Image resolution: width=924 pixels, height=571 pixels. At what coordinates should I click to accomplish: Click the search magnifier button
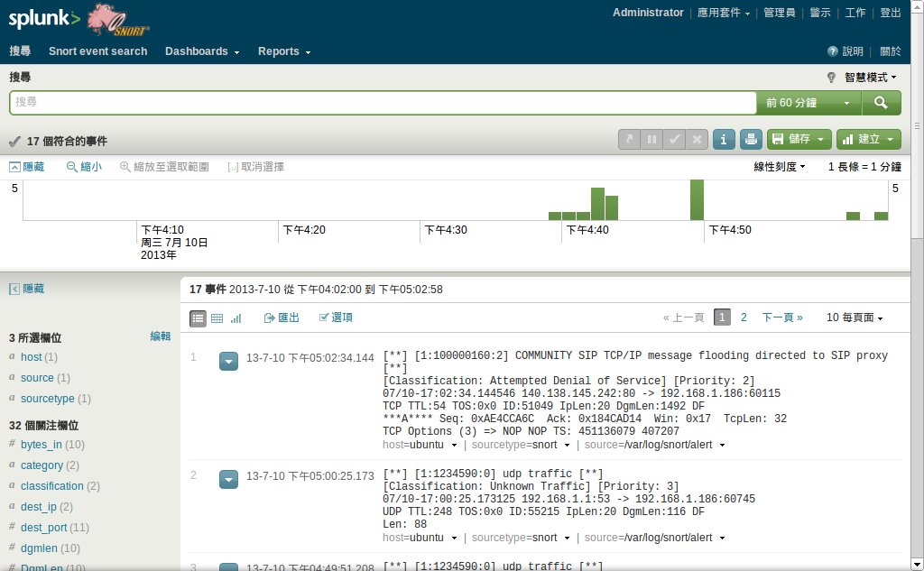(881, 102)
